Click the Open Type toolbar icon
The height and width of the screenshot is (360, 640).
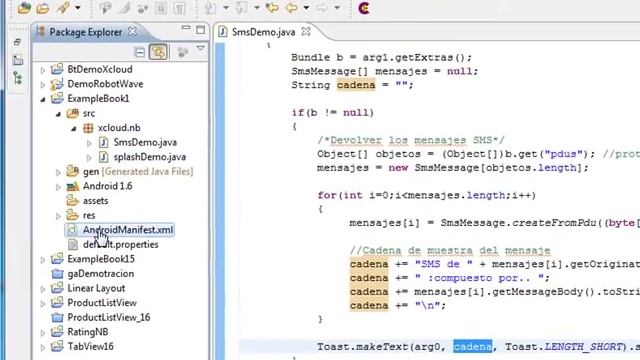pos(24,8)
